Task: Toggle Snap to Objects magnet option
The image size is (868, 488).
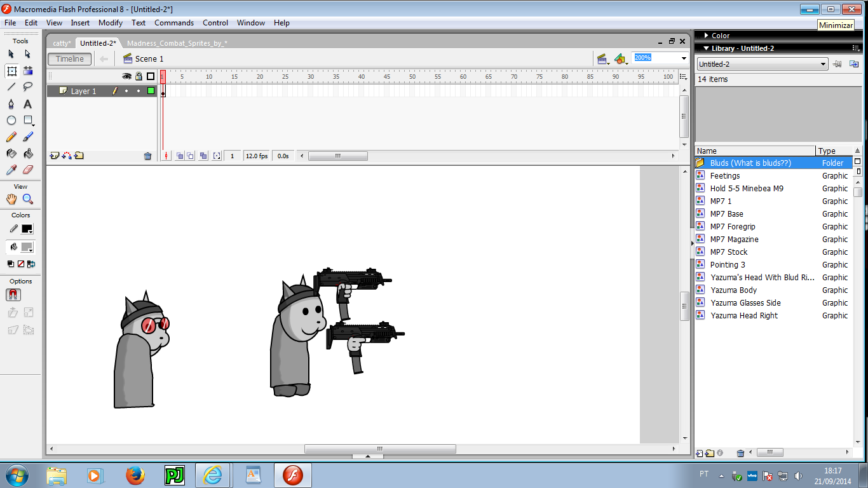Action: tap(13, 295)
